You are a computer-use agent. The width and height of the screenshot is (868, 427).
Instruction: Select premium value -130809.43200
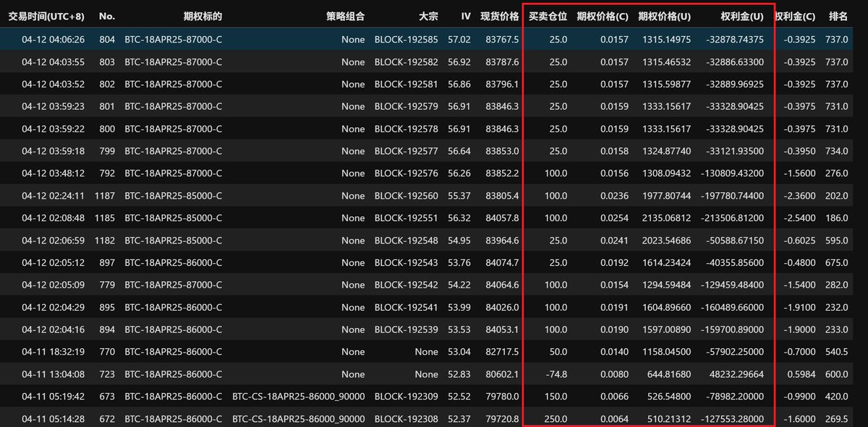(732, 173)
